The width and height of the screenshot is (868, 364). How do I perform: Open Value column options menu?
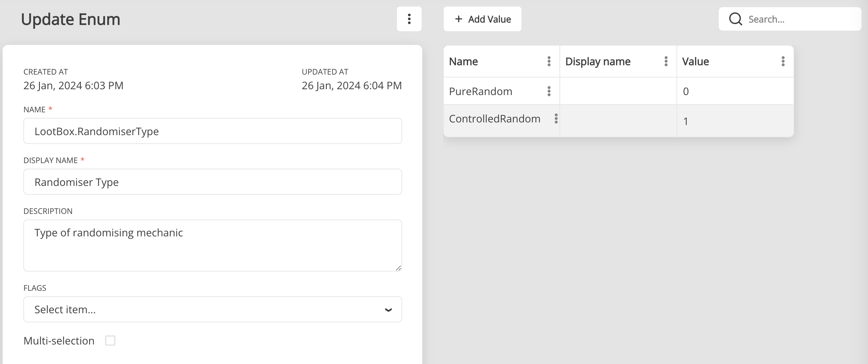pos(783,62)
